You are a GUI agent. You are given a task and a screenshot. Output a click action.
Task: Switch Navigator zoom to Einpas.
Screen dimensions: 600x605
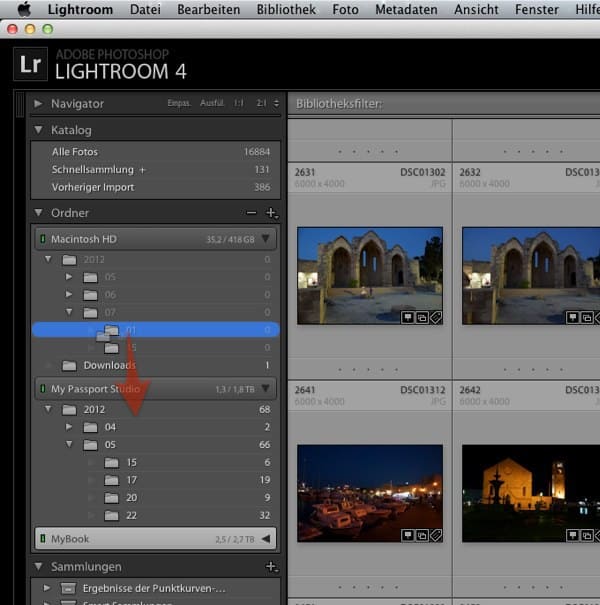pyautogui.click(x=179, y=103)
